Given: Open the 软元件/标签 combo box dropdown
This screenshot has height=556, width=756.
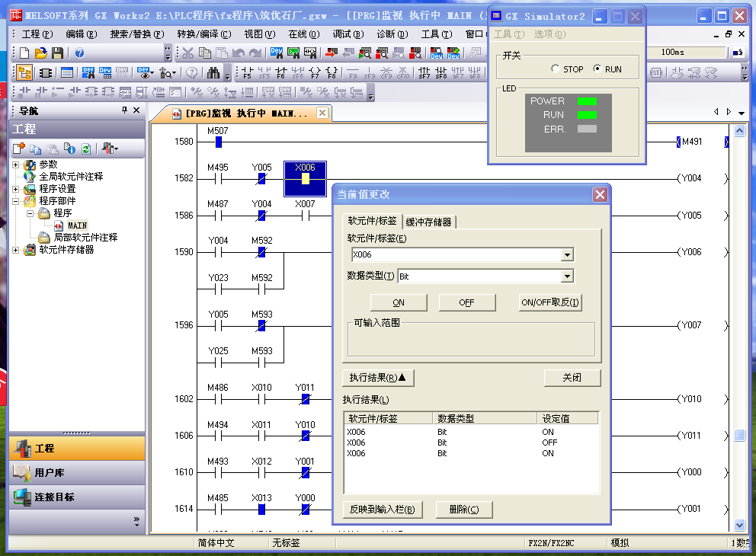Looking at the screenshot, I should tap(566, 255).
